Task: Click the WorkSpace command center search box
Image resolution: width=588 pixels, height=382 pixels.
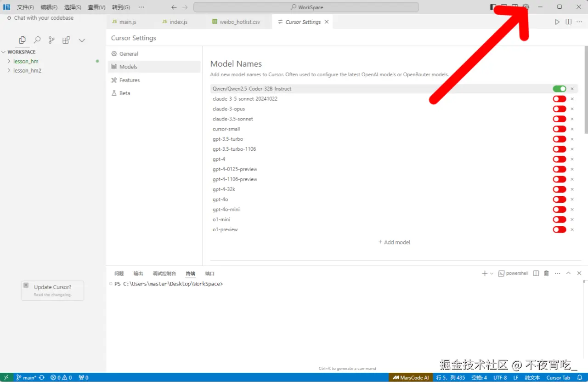Action: click(306, 7)
